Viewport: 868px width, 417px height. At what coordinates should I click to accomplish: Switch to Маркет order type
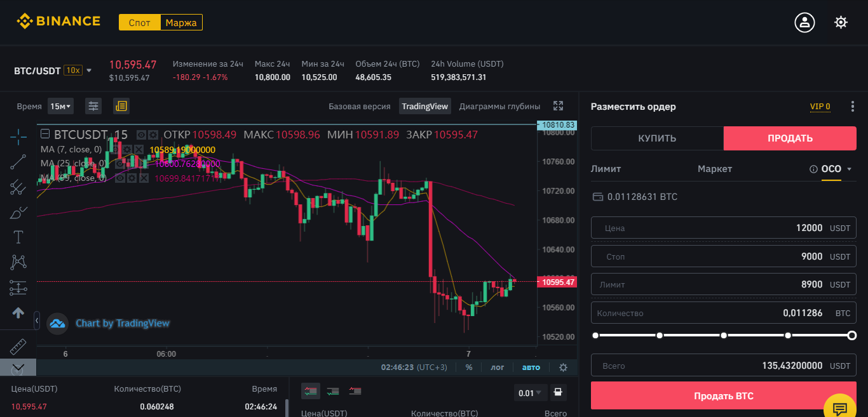click(715, 169)
